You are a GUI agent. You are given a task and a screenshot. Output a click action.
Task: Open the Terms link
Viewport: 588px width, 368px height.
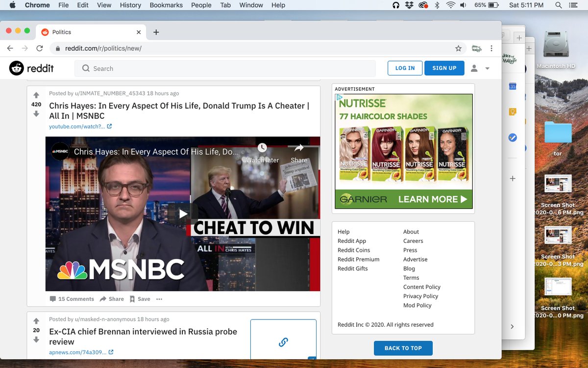pos(411,278)
